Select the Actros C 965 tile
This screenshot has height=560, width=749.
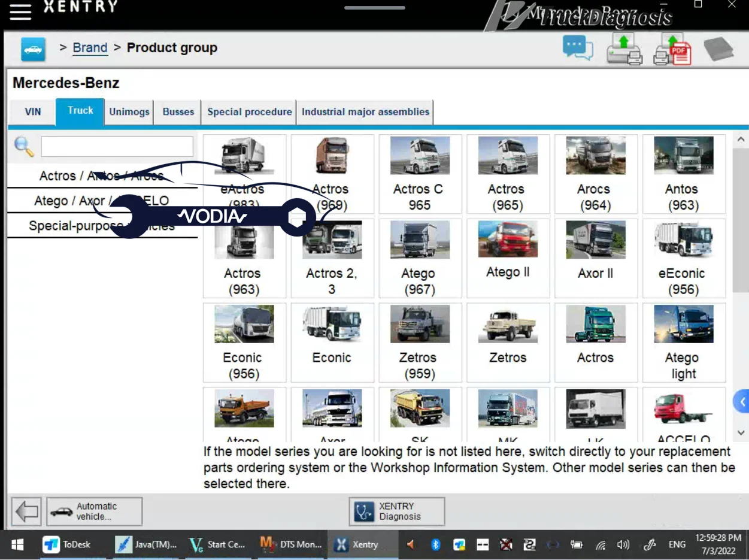coord(420,174)
